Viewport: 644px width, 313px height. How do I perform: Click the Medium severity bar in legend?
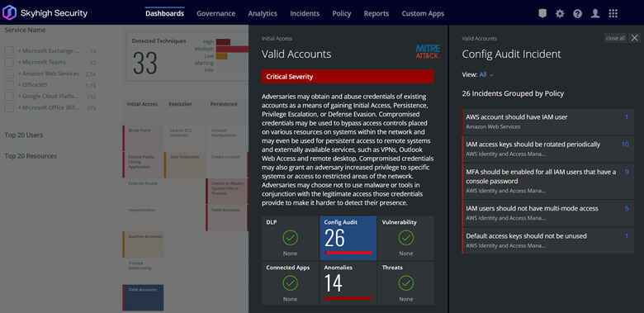coord(233,49)
